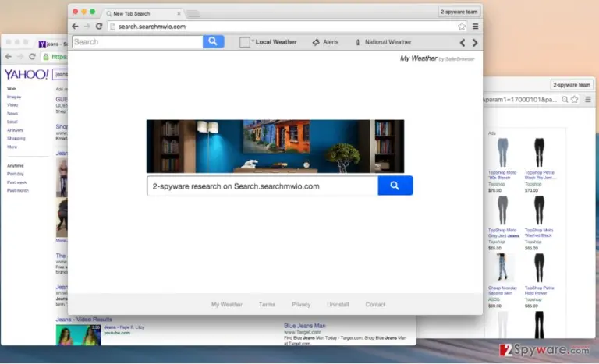Image resolution: width=599 pixels, height=364 pixels.
Task: Open the Terms footer link
Action: 267,305
